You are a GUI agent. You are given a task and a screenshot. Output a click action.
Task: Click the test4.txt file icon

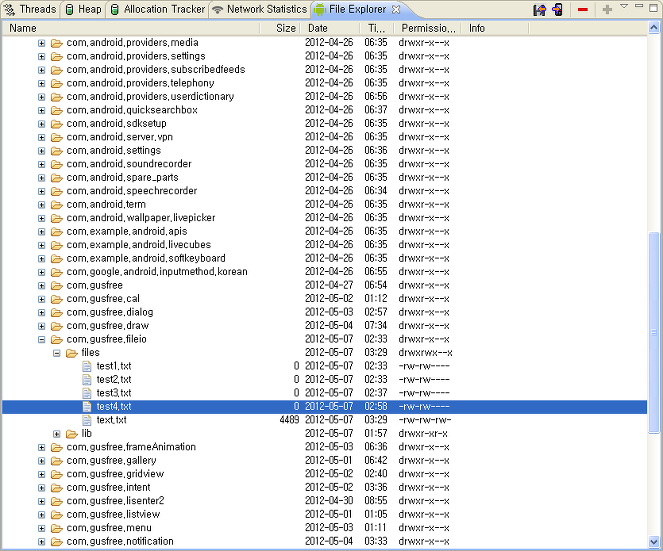[x=87, y=407]
